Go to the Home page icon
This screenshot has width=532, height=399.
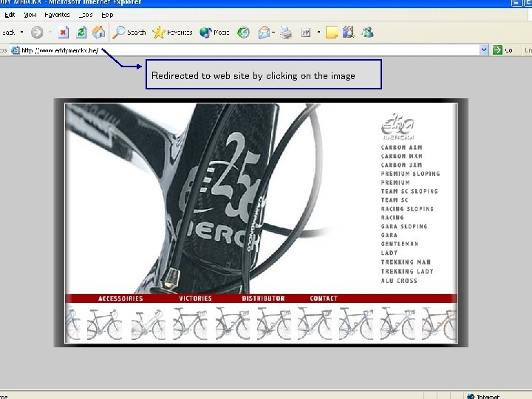point(99,33)
